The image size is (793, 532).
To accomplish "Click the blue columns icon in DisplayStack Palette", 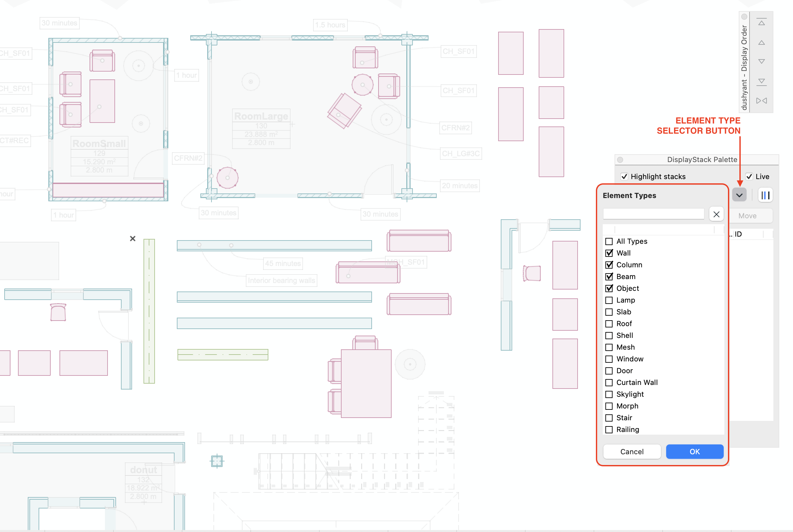I will (765, 195).
